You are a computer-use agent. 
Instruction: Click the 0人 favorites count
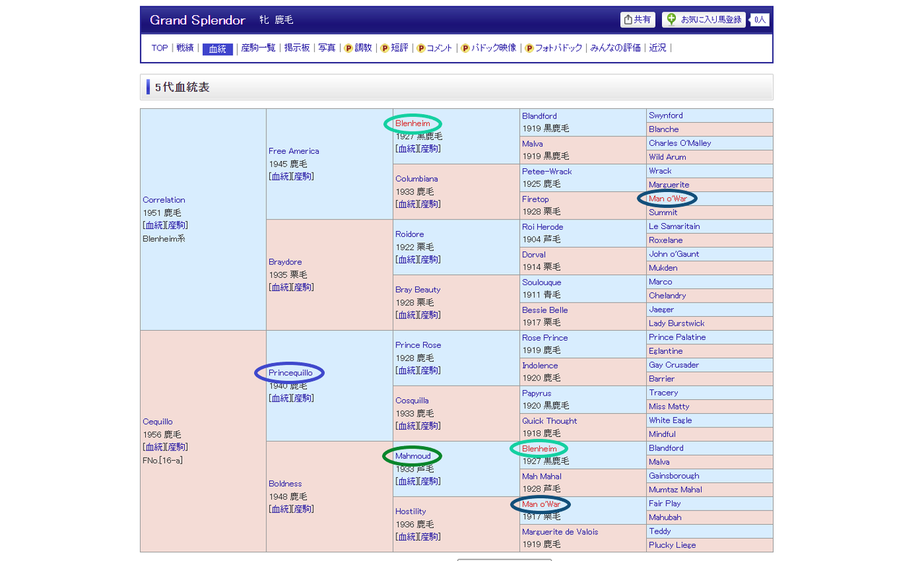point(760,19)
